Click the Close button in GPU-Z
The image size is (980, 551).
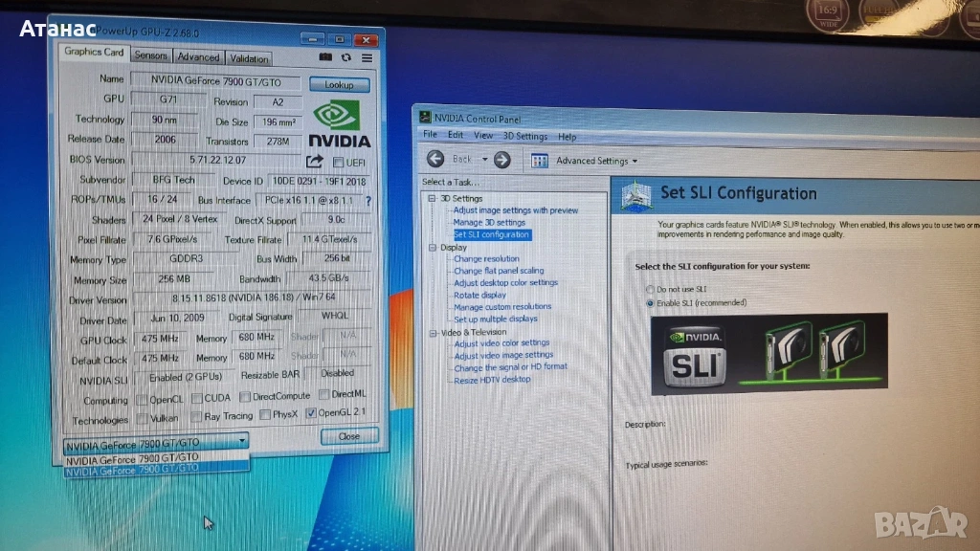coord(348,436)
